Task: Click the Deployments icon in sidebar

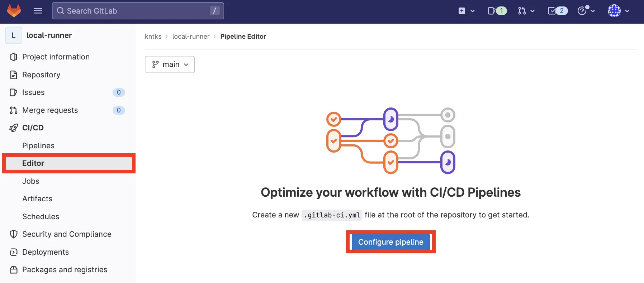Action: [x=14, y=252]
